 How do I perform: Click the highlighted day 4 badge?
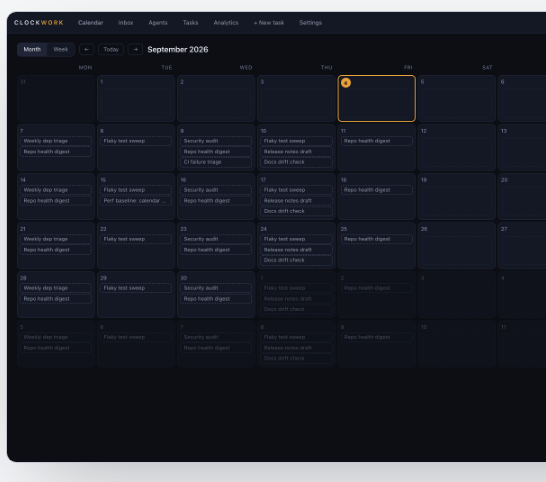(x=346, y=83)
